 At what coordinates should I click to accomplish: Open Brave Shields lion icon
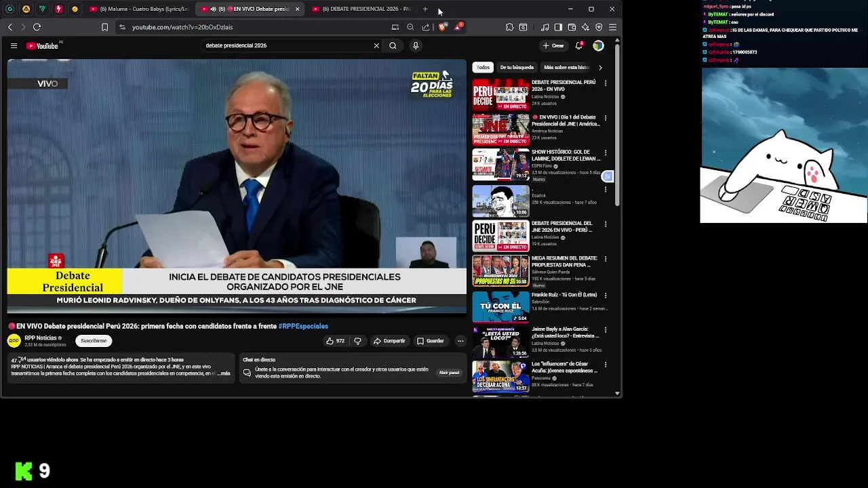[442, 27]
